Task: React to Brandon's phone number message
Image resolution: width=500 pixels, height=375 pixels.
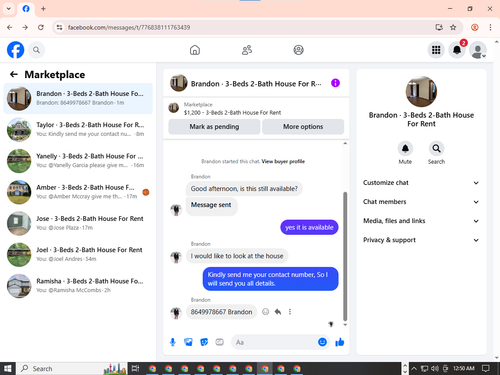Action: [265, 312]
